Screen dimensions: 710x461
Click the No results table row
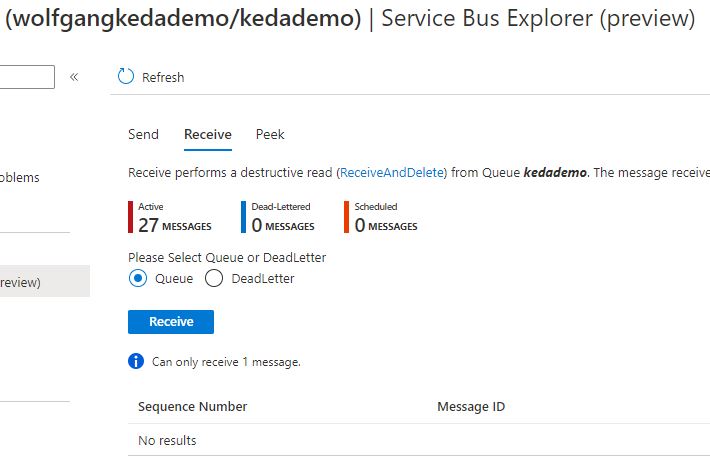click(x=167, y=440)
